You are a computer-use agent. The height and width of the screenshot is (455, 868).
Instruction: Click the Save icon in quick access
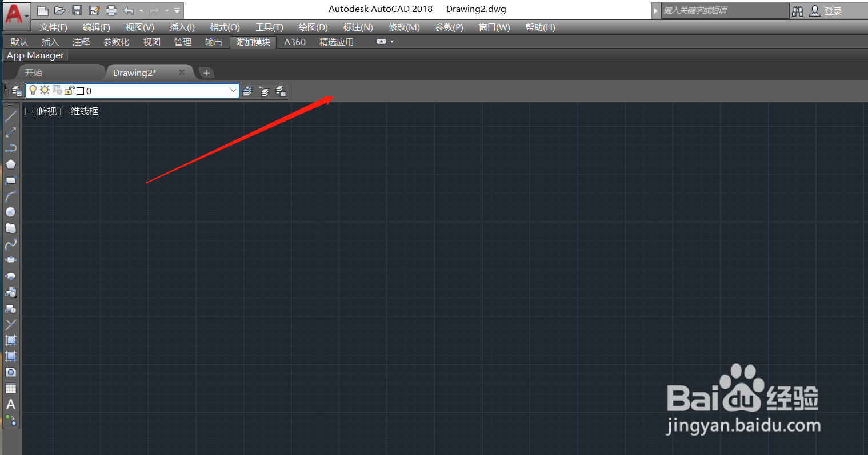(x=77, y=10)
